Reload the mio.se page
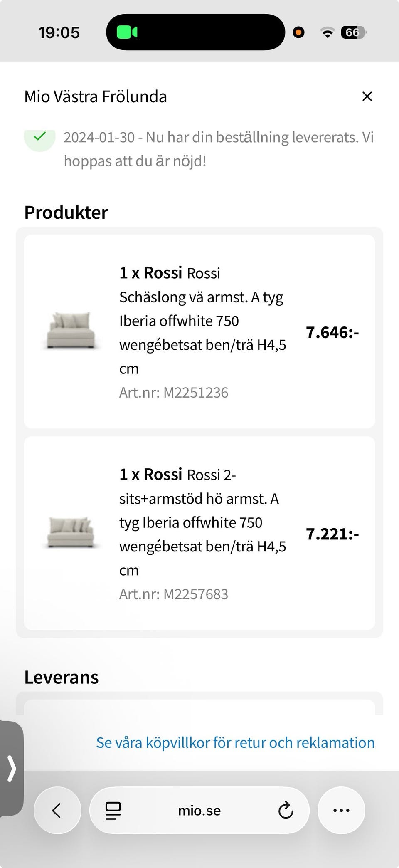 pos(285,810)
